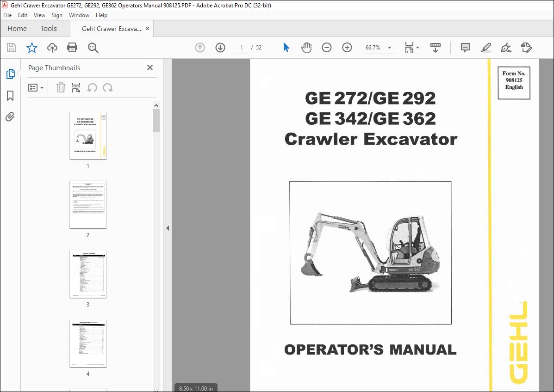Open thumbnails options dropdown menu
This screenshot has height=392, width=554.
point(36,87)
